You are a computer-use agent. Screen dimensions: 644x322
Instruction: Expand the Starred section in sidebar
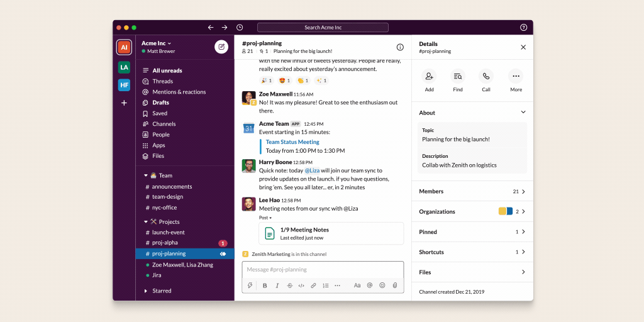[x=146, y=291]
